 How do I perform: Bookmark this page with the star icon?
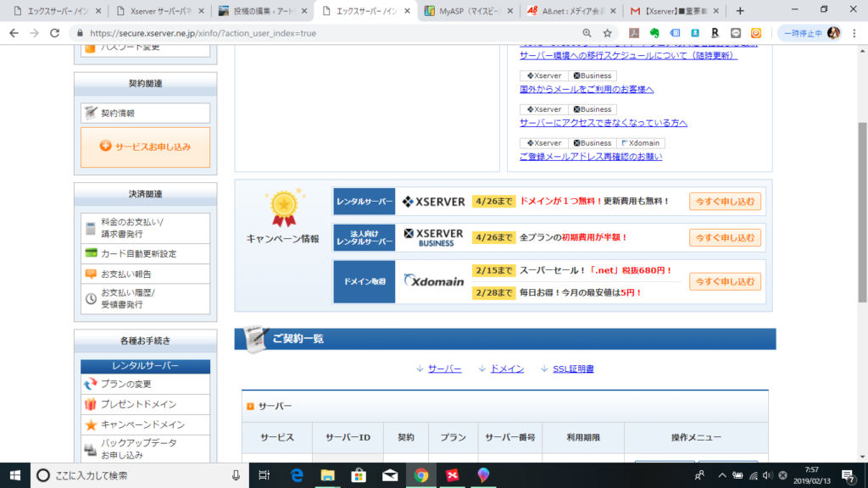[x=607, y=33]
